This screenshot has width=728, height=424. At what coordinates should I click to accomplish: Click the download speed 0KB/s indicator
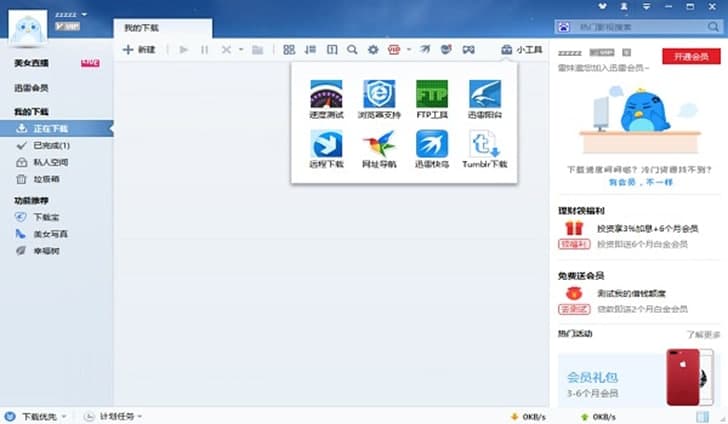coord(528,417)
